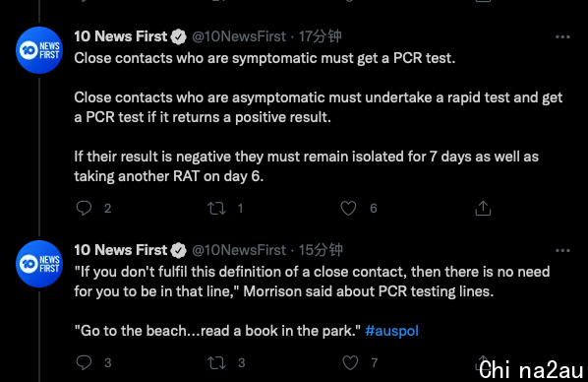Image resolution: width=588 pixels, height=382 pixels.
Task: Reply to the PCR test tweet
Action: [x=84, y=208]
